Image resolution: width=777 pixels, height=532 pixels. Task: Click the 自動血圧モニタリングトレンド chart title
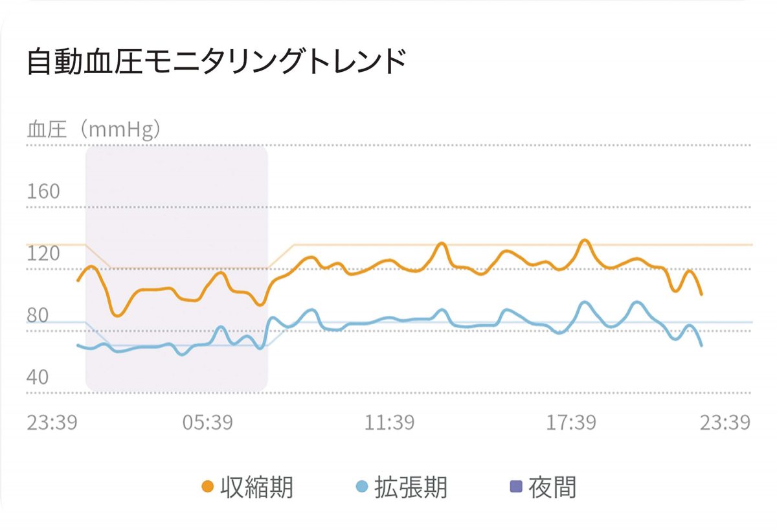click(217, 63)
